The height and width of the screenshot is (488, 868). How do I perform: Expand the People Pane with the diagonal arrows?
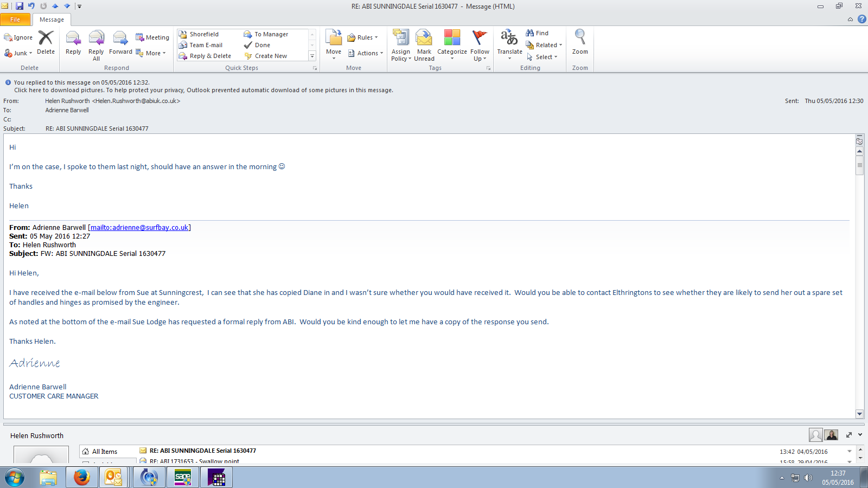[x=849, y=434]
